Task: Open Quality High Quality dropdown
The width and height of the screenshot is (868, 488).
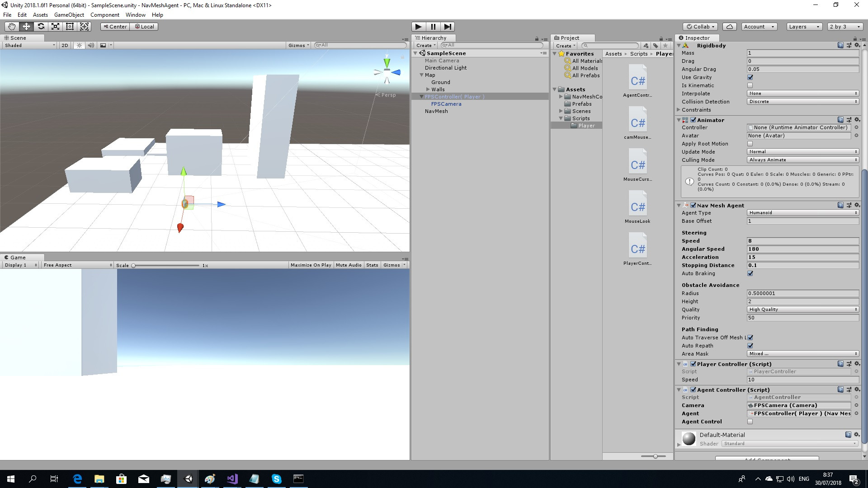Action: pos(803,310)
